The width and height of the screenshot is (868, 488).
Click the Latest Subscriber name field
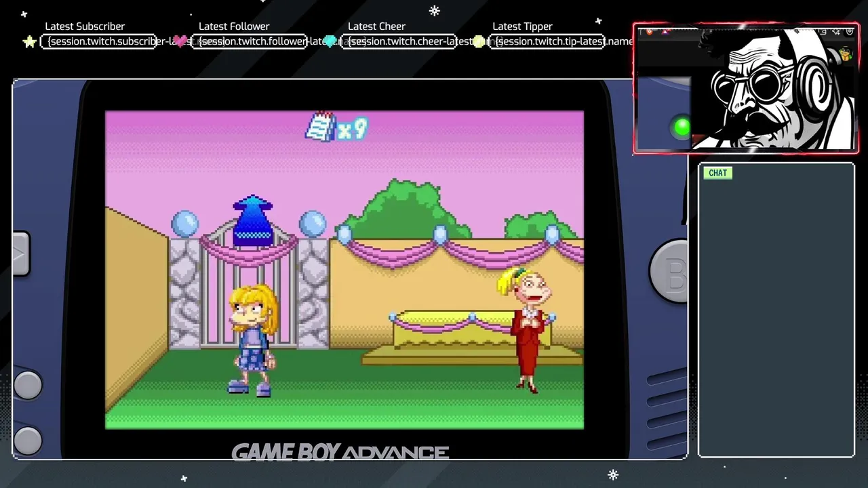pyautogui.click(x=99, y=41)
